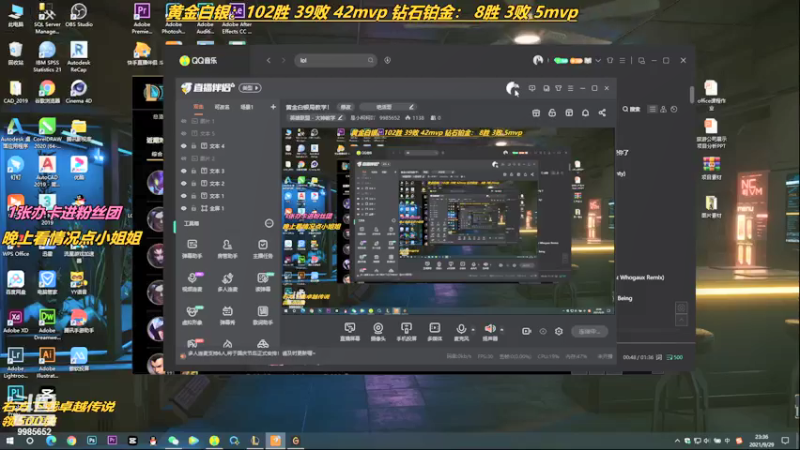The width and height of the screenshot is (800, 450).
Task: Select the first orange scene tab
Action: point(198,107)
